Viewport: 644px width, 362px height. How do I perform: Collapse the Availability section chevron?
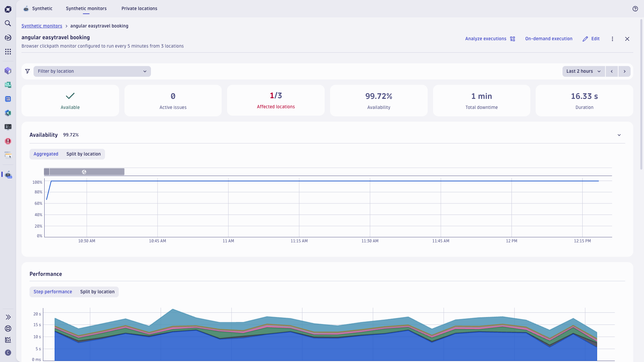click(619, 135)
